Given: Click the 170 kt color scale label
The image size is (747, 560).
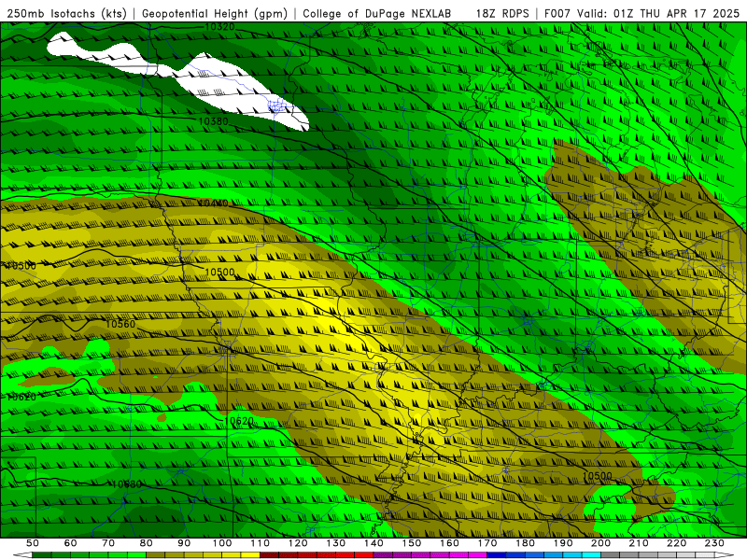Looking at the screenshot, I should [x=487, y=543].
